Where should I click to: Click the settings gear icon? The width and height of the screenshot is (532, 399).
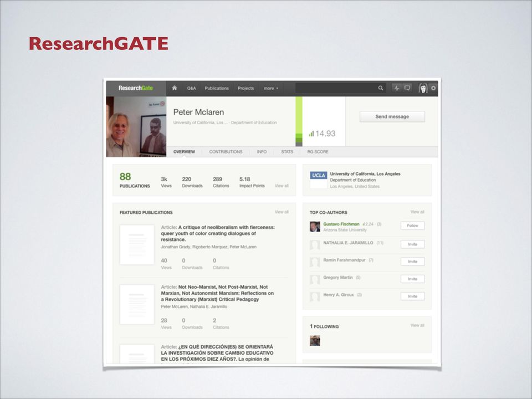coord(433,88)
